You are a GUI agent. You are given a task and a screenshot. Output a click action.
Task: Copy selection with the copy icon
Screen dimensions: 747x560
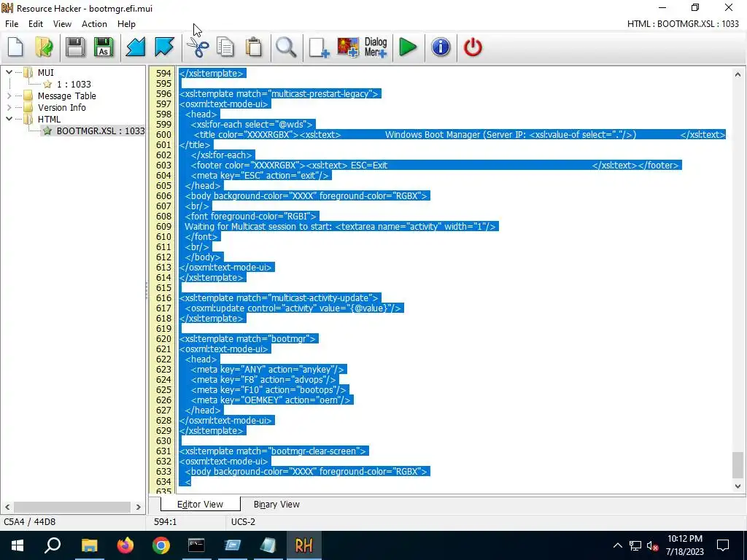[x=225, y=47]
